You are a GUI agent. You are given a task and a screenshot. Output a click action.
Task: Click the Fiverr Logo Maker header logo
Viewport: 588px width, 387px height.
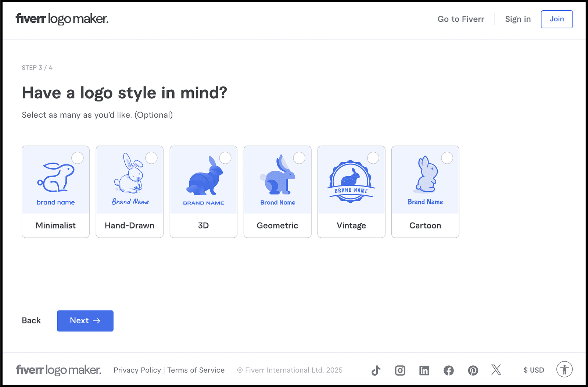(62, 19)
